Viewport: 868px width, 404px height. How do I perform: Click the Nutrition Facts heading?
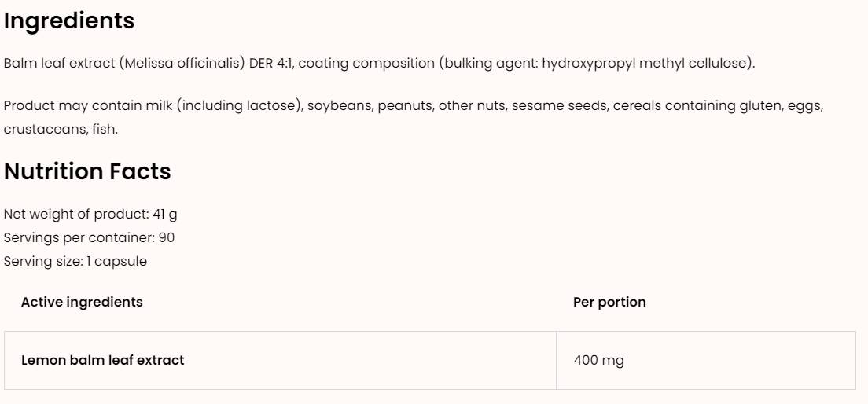87,171
